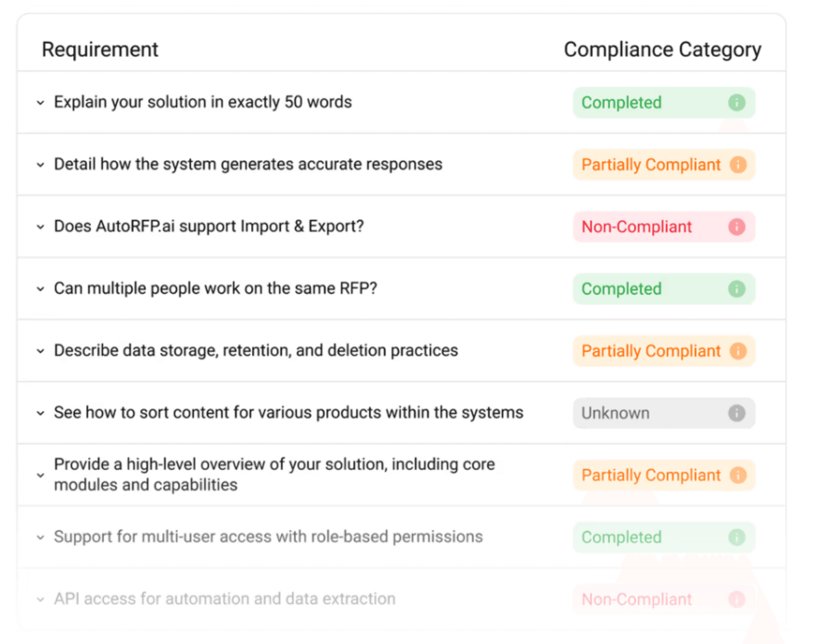The width and height of the screenshot is (820, 644).
Task: Open info icon for high-level overview row
Action: click(738, 475)
